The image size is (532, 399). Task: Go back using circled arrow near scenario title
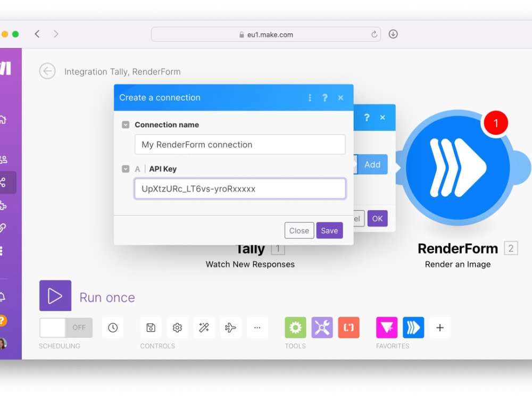click(x=47, y=71)
